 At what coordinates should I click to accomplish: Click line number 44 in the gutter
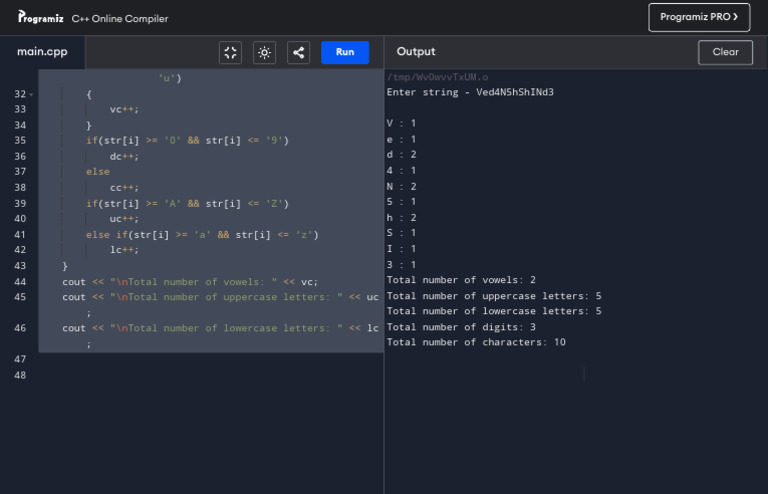coord(20,281)
